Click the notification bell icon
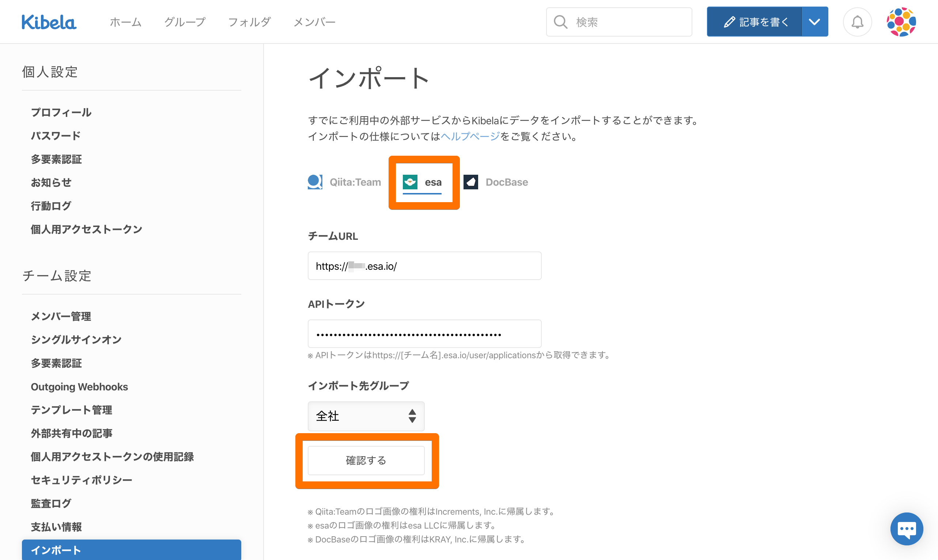The height and width of the screenshot is (560, 938). 857,22
